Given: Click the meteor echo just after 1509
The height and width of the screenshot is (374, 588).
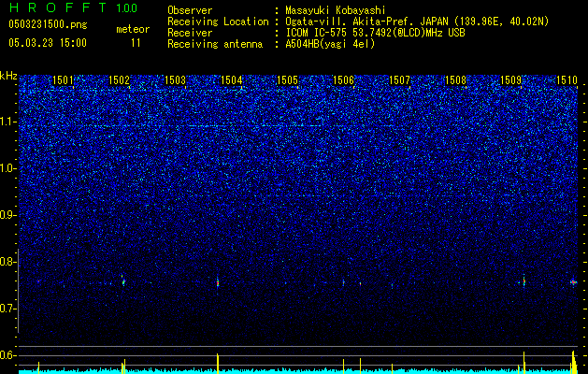Looking at the screenshot, I should point(523,281).
